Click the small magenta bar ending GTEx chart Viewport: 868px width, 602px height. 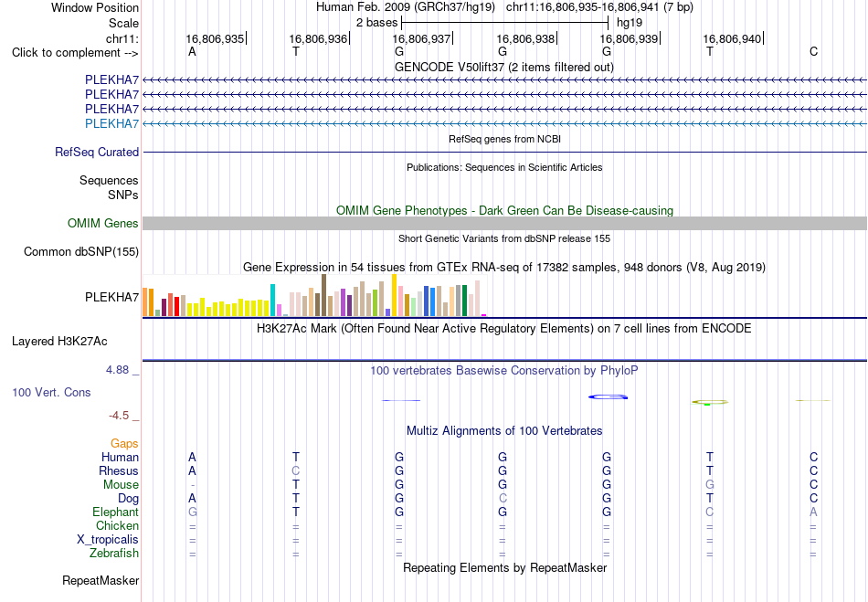[484, 315]
